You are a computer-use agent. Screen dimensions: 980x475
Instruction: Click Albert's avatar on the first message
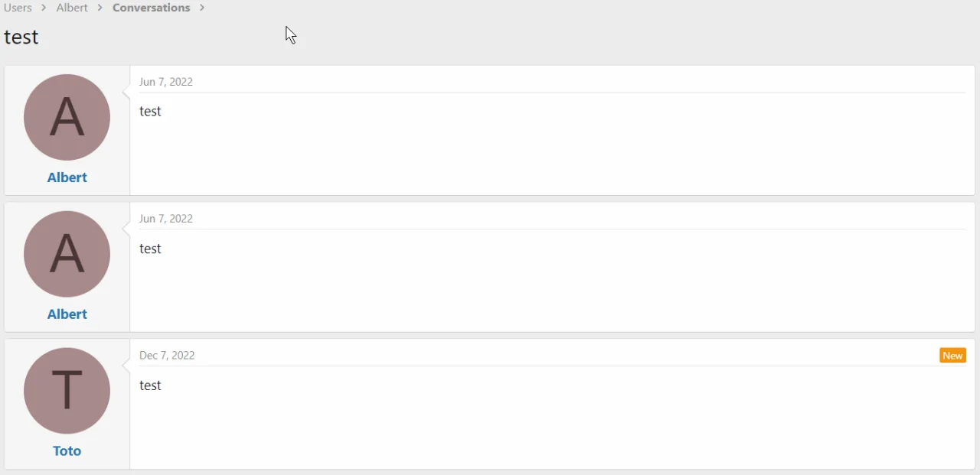[67, 117]
